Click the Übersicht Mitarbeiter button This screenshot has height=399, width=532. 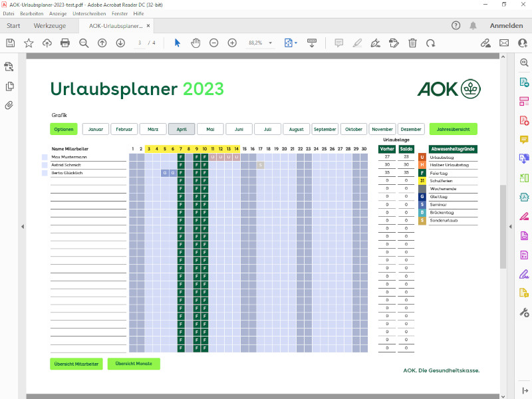click(76, 364)
